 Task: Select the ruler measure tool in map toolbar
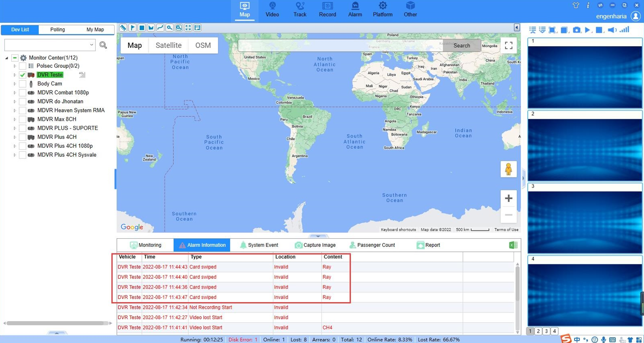click(123, 28)
